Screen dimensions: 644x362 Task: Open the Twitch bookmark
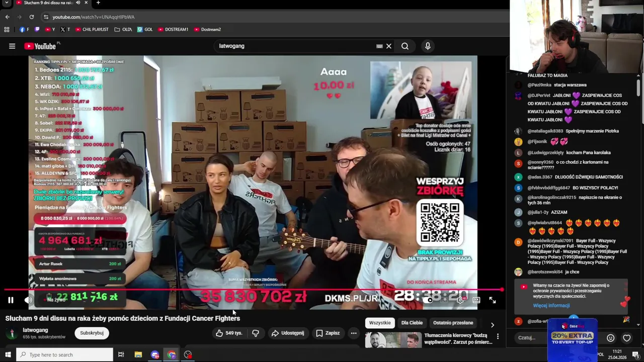(37, 29)
